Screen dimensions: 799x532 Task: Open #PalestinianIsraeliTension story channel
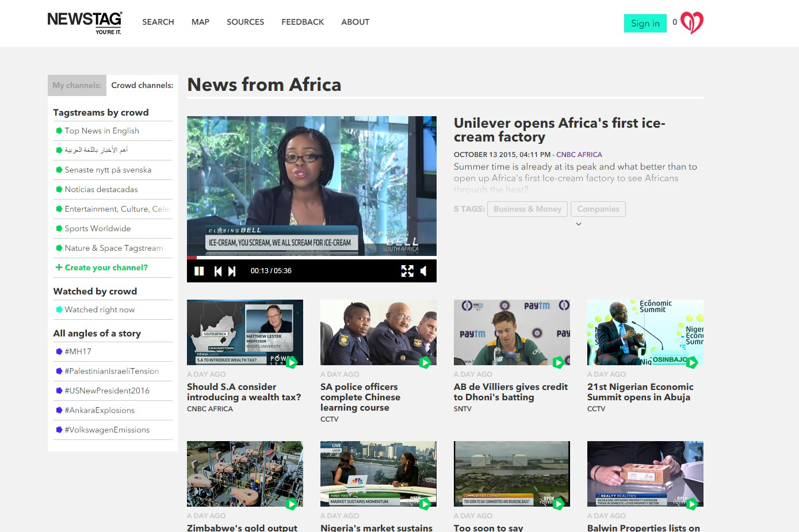coord(112,371)
